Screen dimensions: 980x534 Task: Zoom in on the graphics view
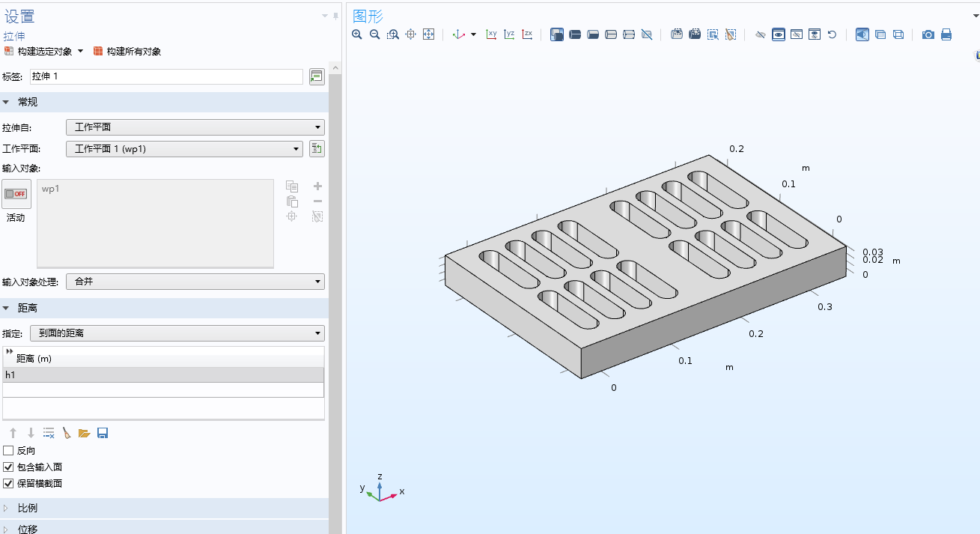click(357, 34)
